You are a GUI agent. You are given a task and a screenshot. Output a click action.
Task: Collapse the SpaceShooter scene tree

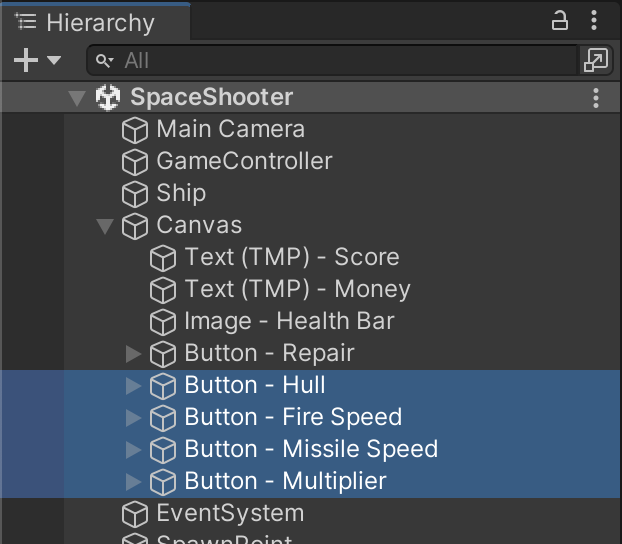click(x=77, y=98)
